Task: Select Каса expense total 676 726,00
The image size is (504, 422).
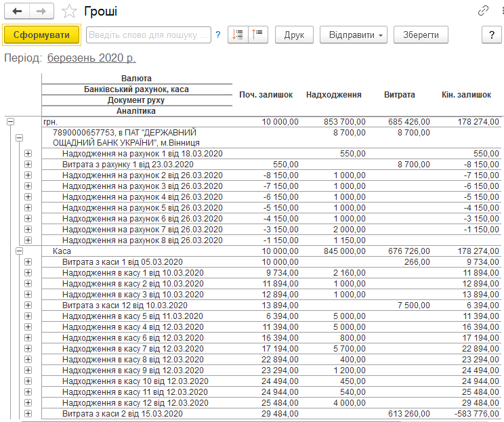Action: point(409,251)
